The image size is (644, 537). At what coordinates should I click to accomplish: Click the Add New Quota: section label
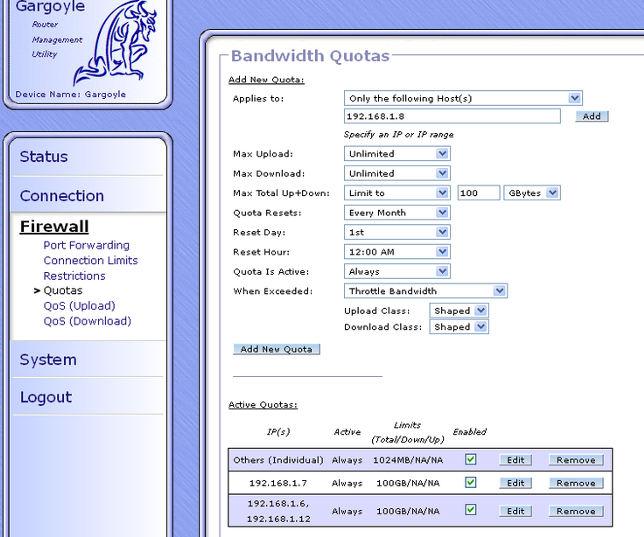tap(266, 80)
